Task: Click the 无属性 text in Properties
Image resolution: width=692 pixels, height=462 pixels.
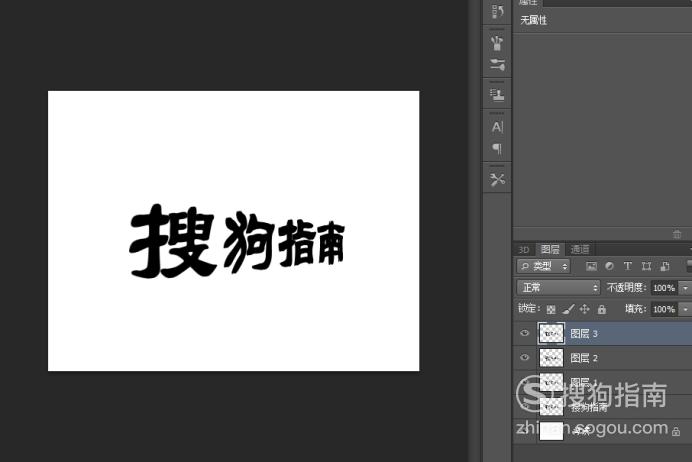Action: (x=534, y=20)
